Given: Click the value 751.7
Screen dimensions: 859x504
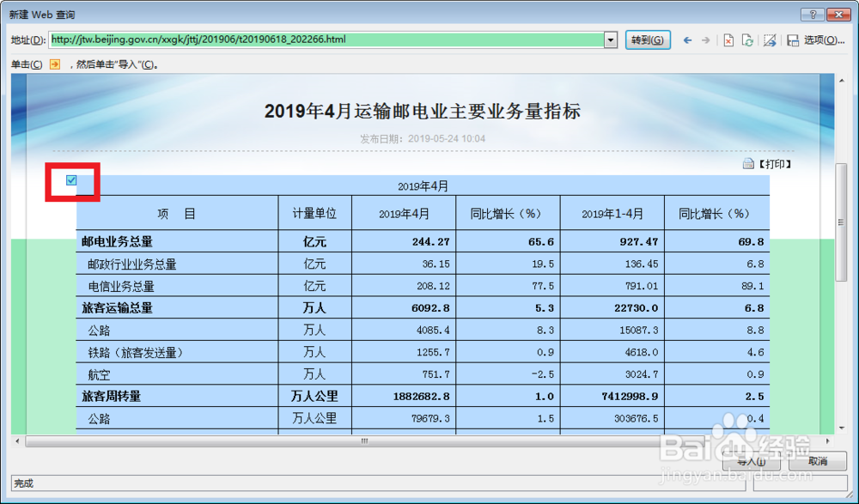Looking at the screenshot, I should coord(436,374).
